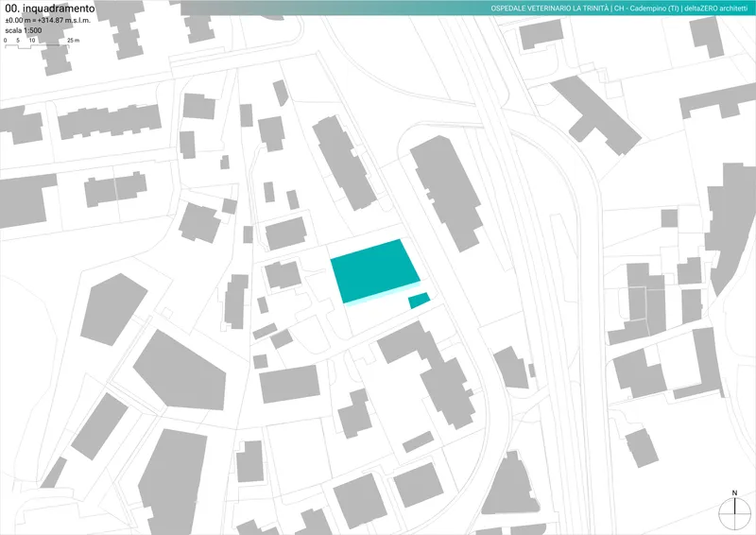Click the 'scala 1:500' text

tap(24, 30)
